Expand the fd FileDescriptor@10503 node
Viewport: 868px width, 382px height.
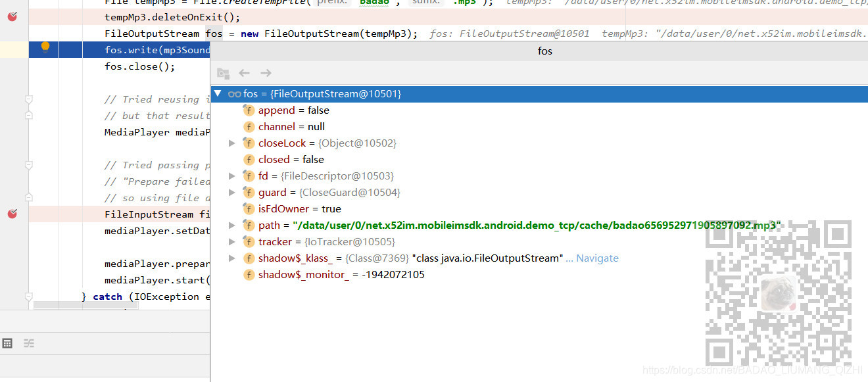pyautogui.click(x=231, y=176)
